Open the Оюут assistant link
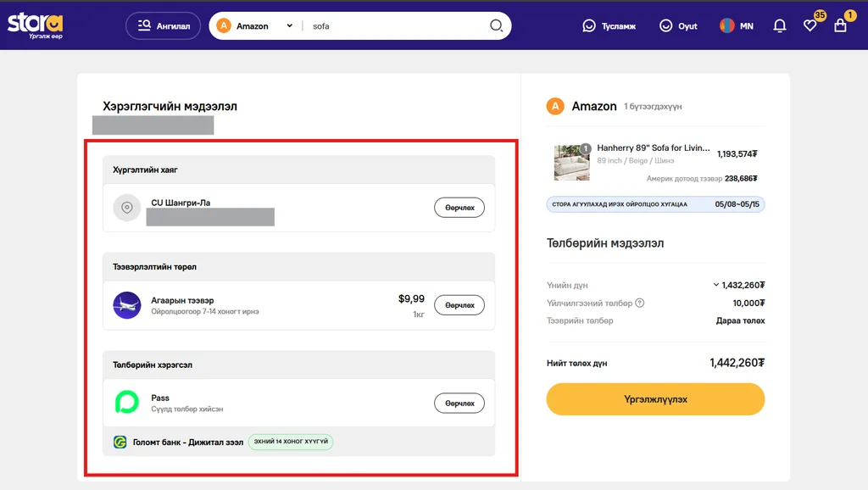Screen dimensions: 868x490 678,26
